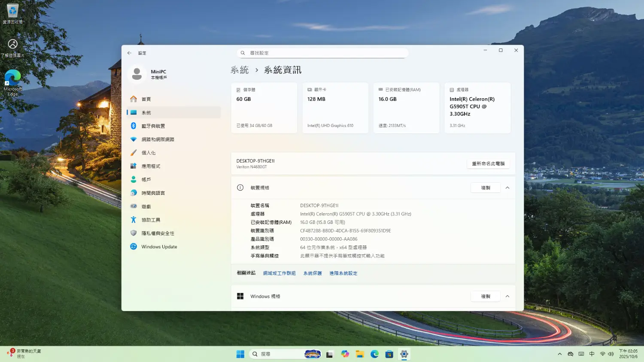
Task: Select 帳戶 accounts in the sidebar
Action: [146, 180]
